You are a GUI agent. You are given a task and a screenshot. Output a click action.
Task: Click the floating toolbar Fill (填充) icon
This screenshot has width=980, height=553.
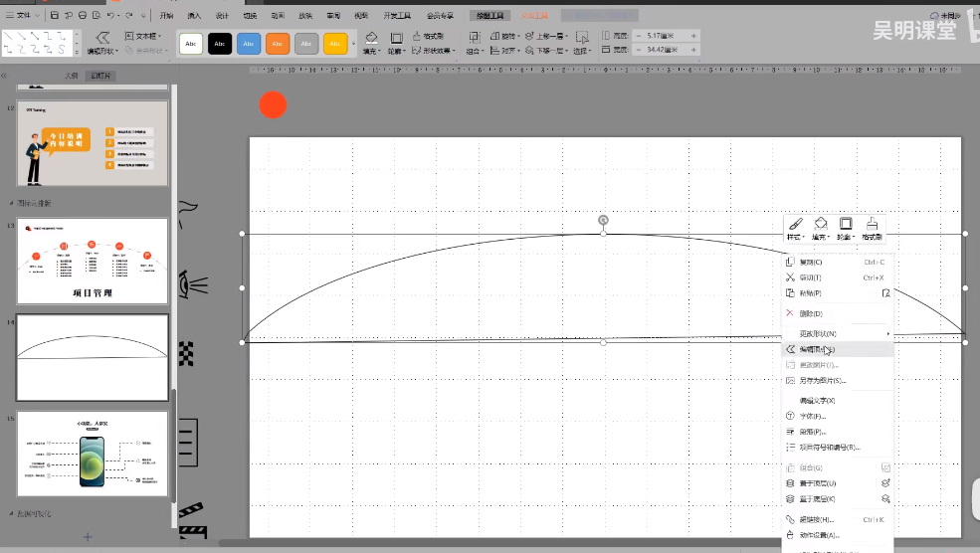pos(821,224)
